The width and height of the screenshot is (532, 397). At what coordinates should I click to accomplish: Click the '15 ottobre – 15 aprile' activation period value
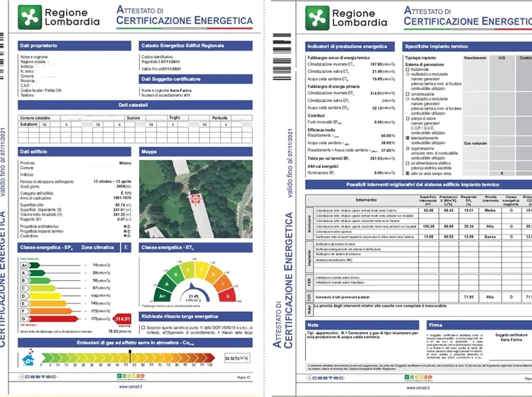tap(112, 181)
